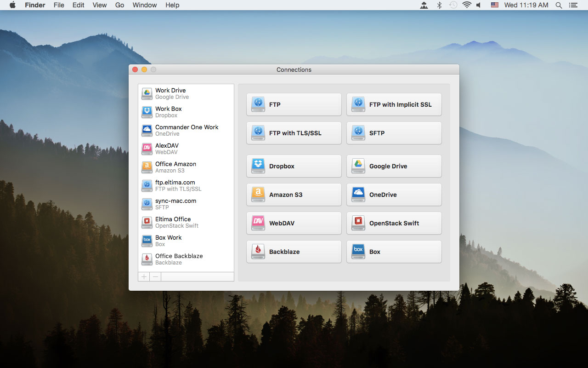
Task: Open the File menu
Action: tap(59, 5)
